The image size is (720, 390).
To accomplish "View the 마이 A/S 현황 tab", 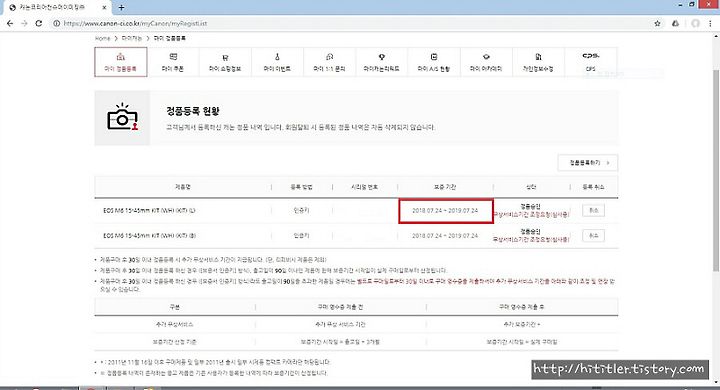I will click(433, 62).
